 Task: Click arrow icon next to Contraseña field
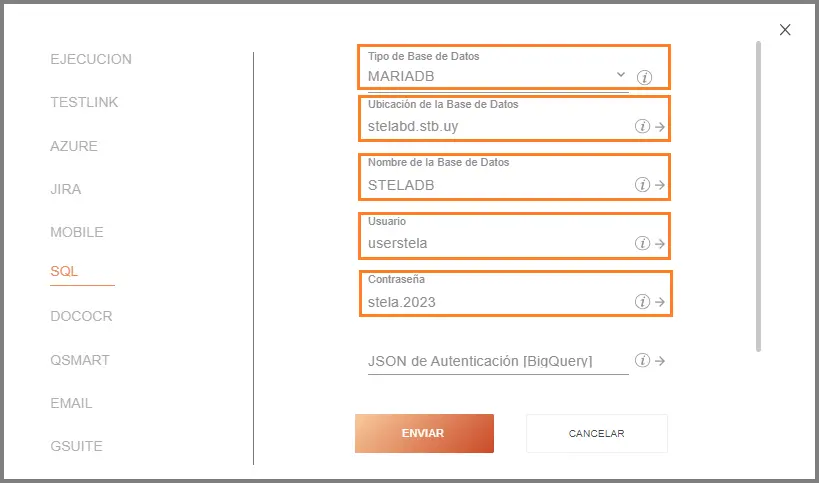660,302
